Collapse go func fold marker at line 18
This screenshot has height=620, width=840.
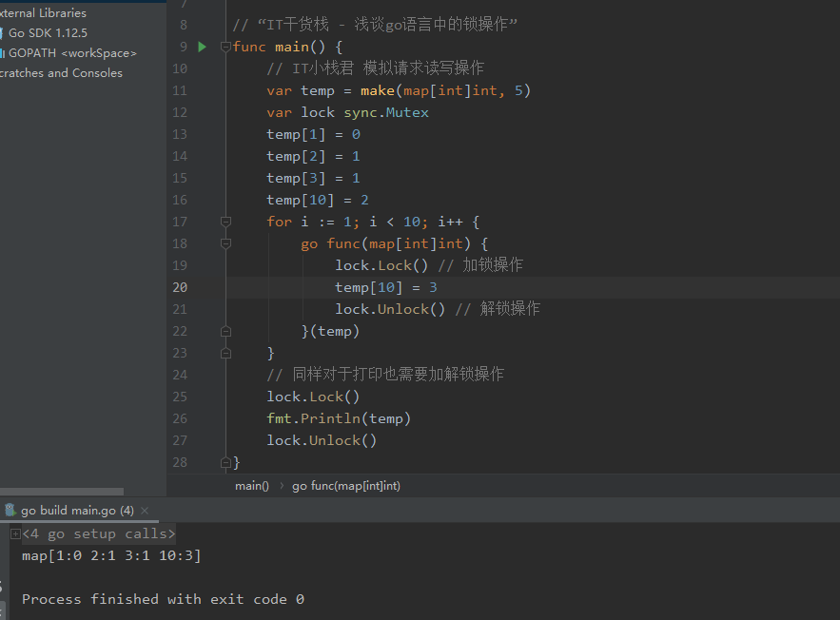point(225,243)
